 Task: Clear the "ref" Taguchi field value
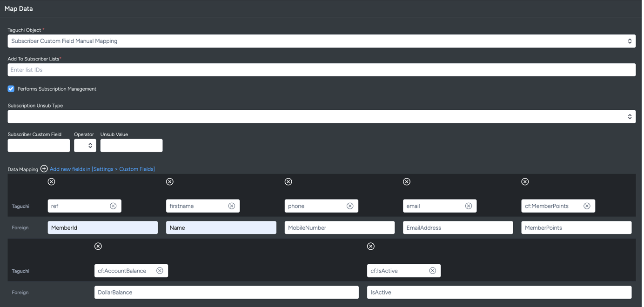pyautogui.click(x=113, y=206)
